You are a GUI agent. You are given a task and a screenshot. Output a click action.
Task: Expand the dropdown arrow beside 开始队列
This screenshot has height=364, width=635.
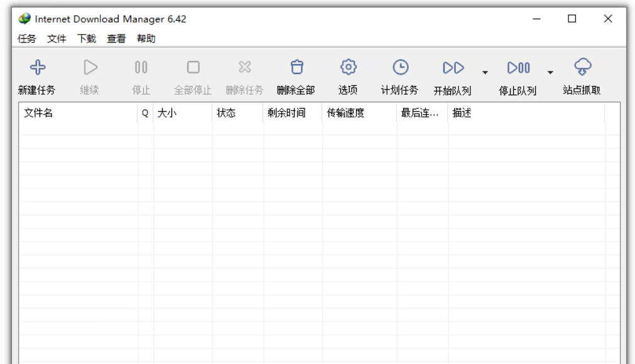pos(485,72)
